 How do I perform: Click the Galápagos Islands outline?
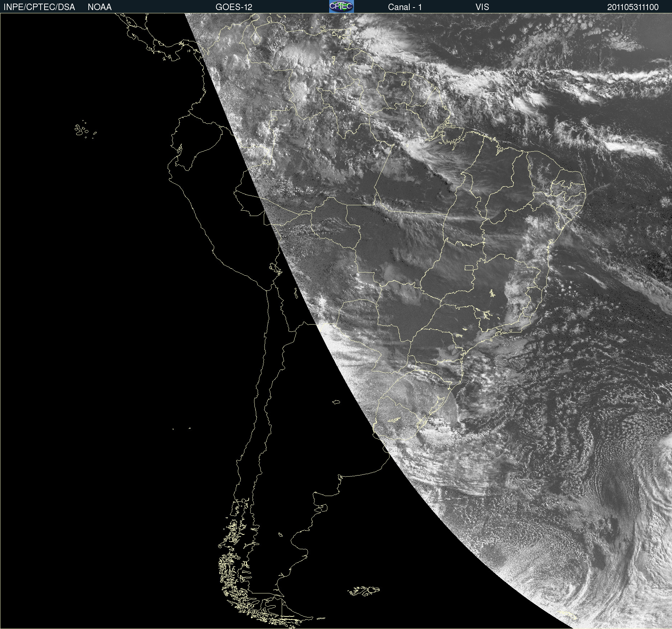coord(81,130)
